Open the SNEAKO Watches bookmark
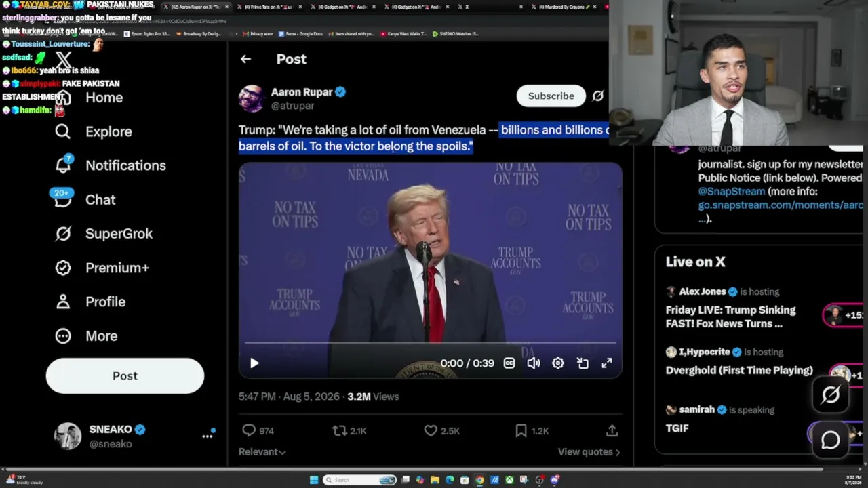 [x=456, y=34]
